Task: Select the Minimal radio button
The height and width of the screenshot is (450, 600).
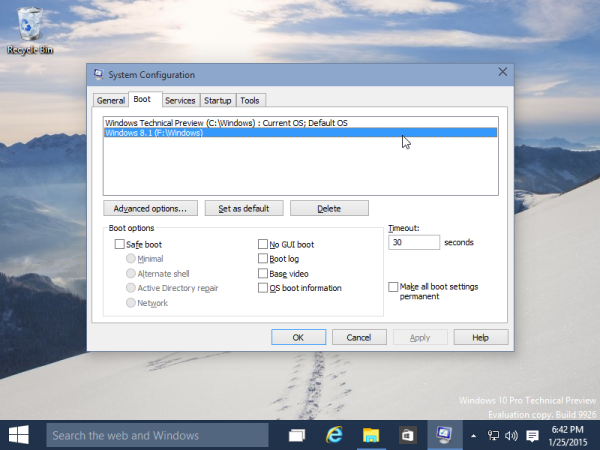Action: click(x=130, y=259)
